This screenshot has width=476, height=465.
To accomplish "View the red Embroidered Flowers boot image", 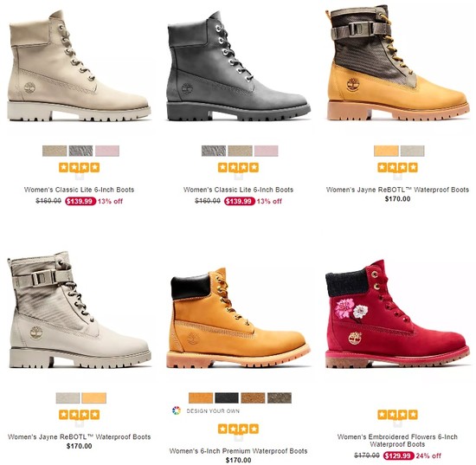I will (397, 314).
